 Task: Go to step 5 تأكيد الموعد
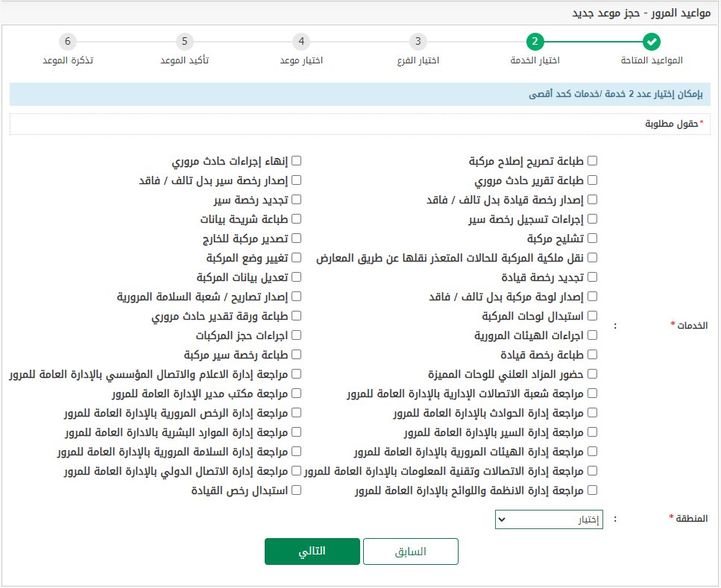(x=184, y=42)
